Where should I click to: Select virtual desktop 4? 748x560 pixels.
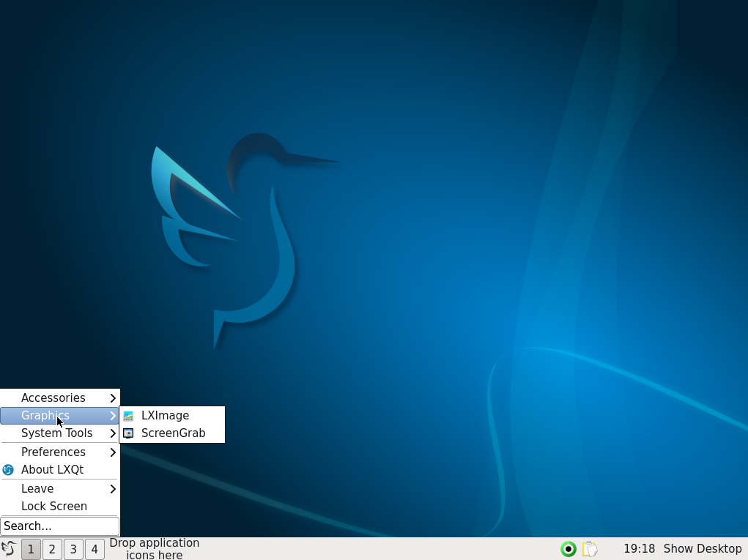(95, 548)
